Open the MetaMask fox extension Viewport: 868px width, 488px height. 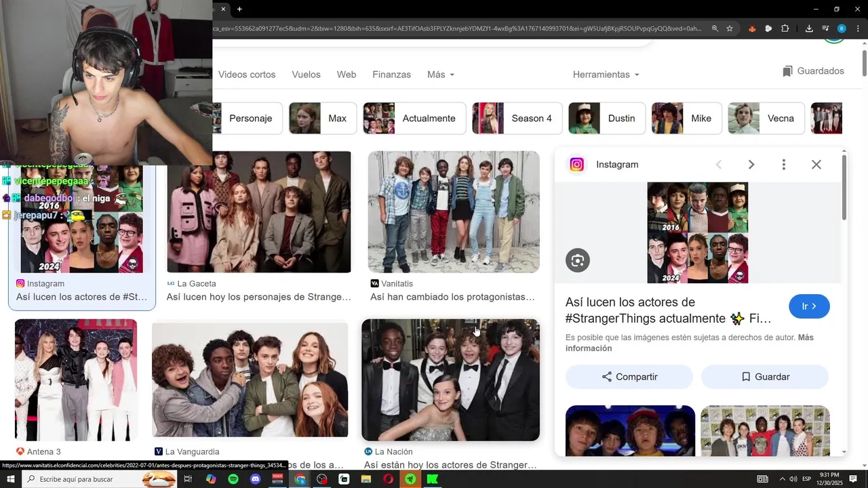click(752, 28)
